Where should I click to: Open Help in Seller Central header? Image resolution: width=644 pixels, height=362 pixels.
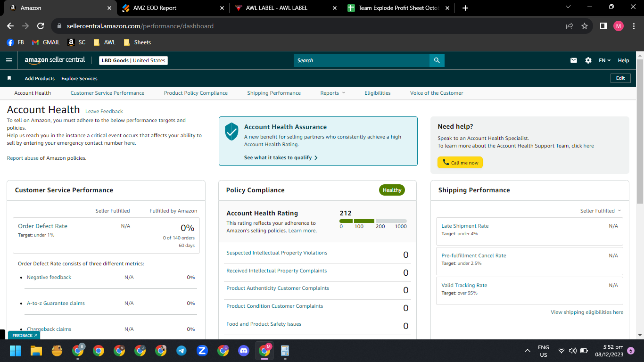pyautogui.click(x=623, y=60)
